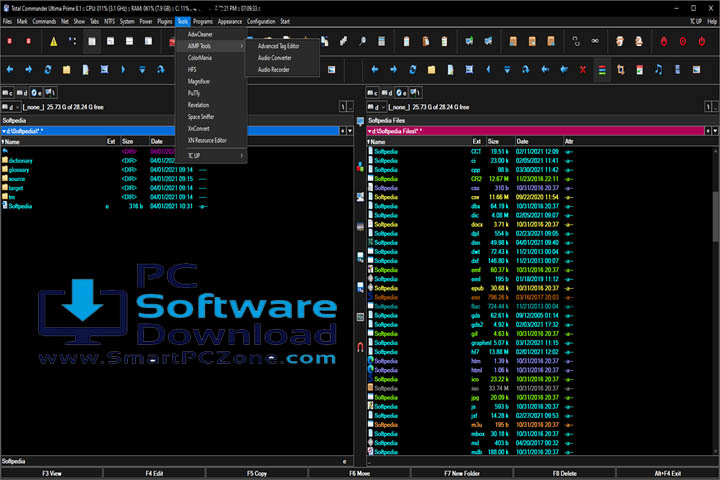Click the film strip video icon in the right toolbar
This screenshot has width=720, height=480.
click(x=677, y=70)
